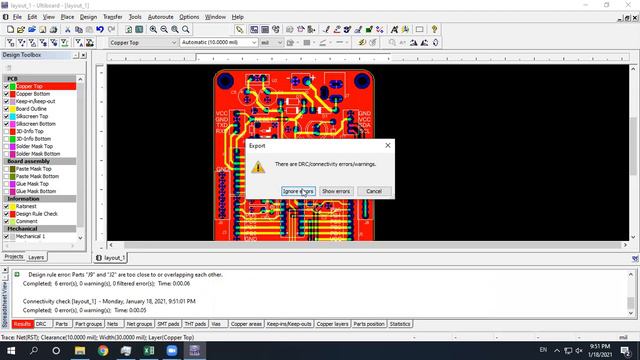Screen dimensions: 640x360
Task: Switch to the Copper areas tab
Action: point(246,324)
